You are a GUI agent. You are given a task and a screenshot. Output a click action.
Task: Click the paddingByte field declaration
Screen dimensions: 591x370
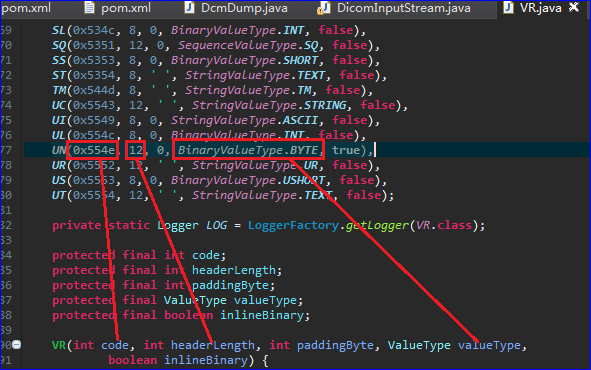230,285
